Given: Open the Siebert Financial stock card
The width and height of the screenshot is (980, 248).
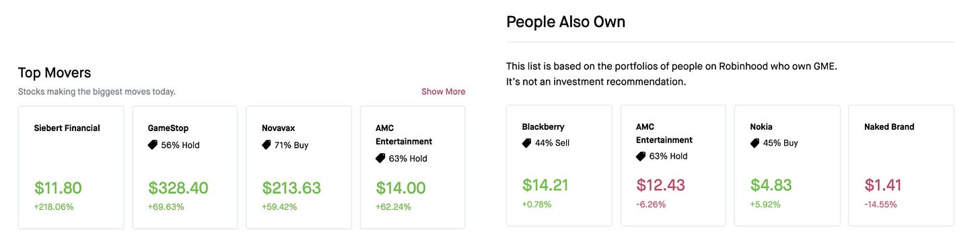Looking at the screenshot, I should pyautogui.click(x=71, y=167).
